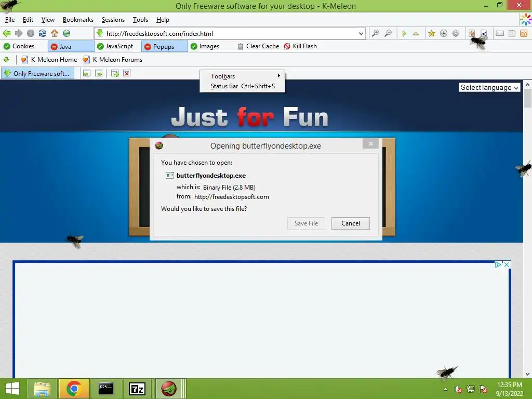Open the Help menu
The width and height of the screenshot is (532, 399).
(x=163, y=20)
